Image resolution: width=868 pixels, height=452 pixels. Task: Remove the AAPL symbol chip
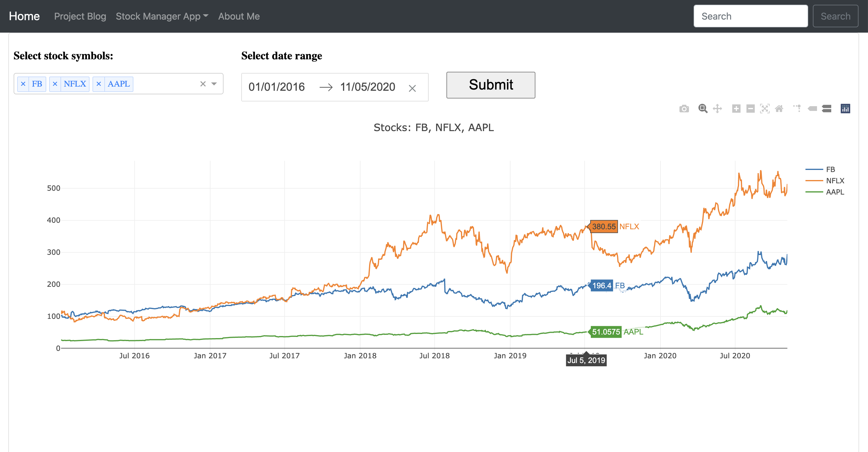(98, 84)
